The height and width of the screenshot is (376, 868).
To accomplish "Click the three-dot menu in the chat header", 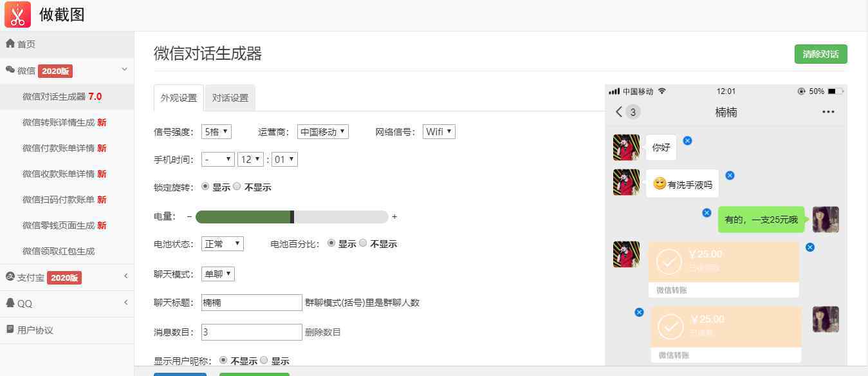I will click(828, 112).
